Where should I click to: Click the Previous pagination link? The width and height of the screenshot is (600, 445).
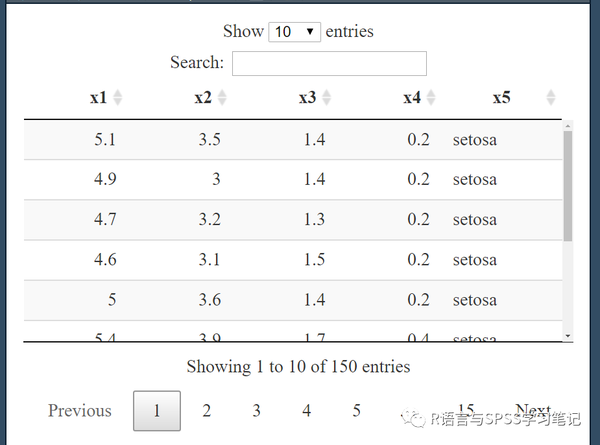pyautogui.click(x=80, y=411)
